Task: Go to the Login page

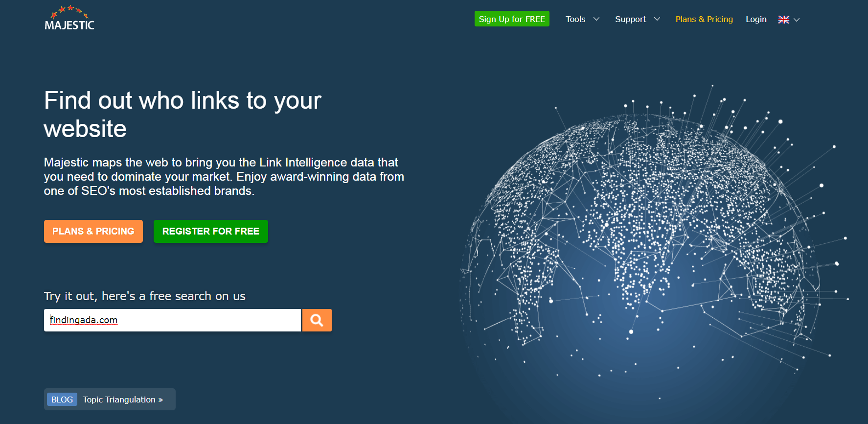Action: point(756,19)
